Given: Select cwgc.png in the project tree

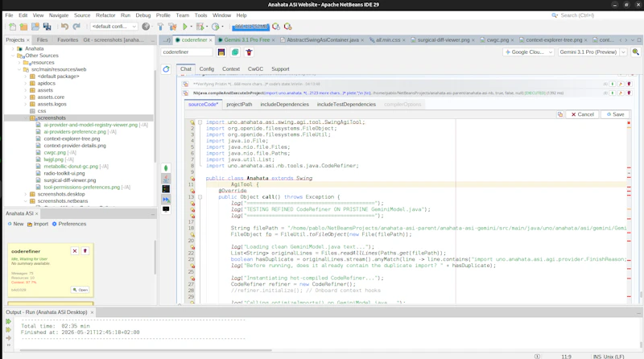Looking at the screenshot, I should pos(55,152).
